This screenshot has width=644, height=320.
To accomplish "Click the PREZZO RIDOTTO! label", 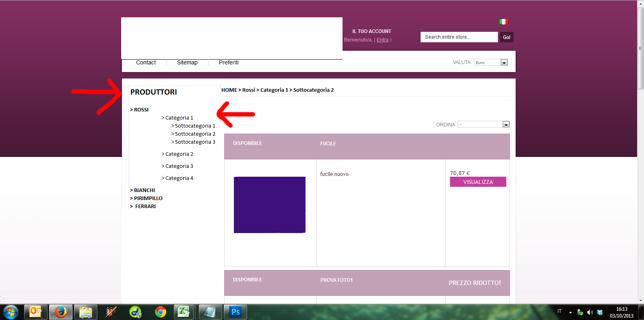I will tap(475, 283).
